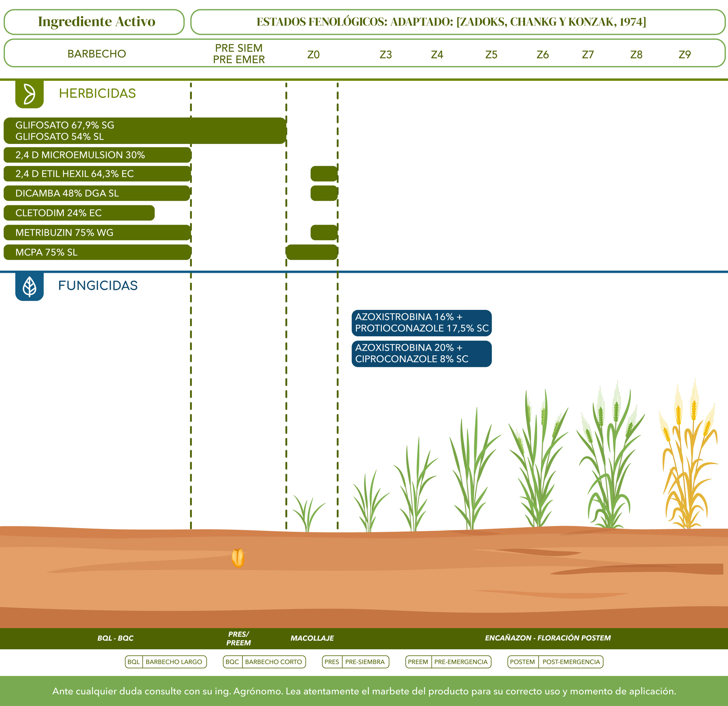Select the Glifosato 67,9% SG bar
The height and width of the screenshot is (706, 728).
click(145, 131)
